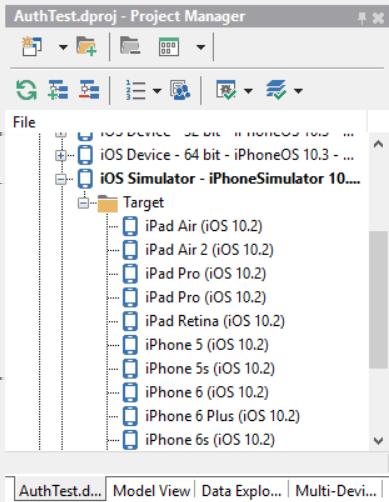The width and height of the screenshot is (389, 502).
Task: Click the Add New Project toolbar icon
Action: tap(32, 46)
